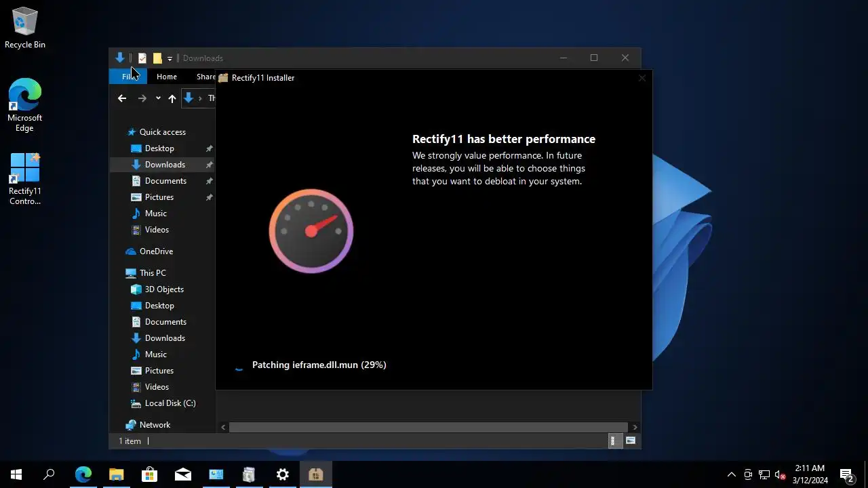The height and width of the screenshot is (488, 868).
Task: Switch to Large icons view in status bar
Action: point(631,441)
